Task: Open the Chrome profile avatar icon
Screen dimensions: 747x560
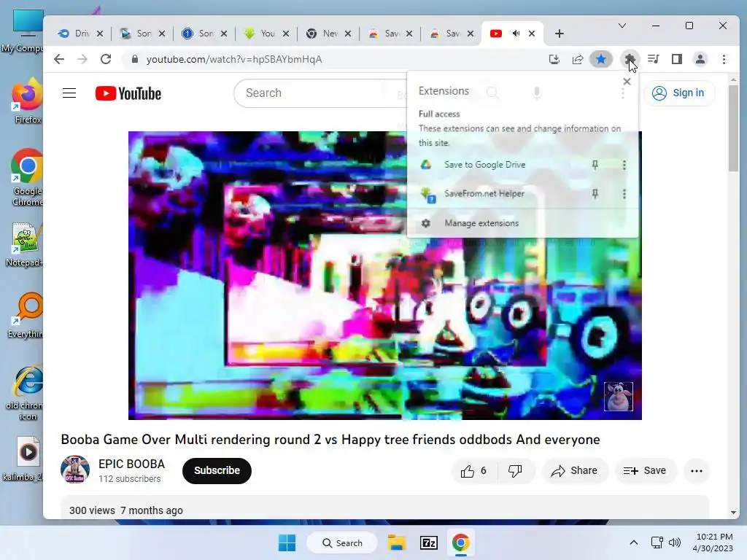Action: point(700,59)
